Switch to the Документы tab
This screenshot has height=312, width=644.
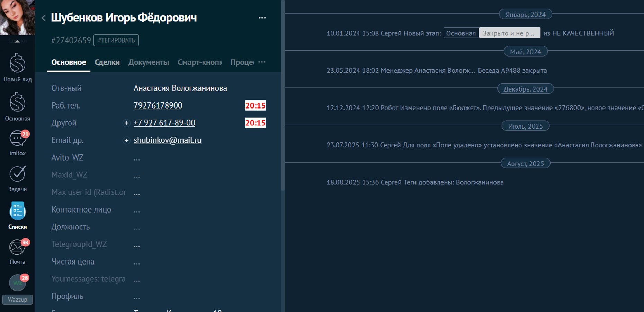pyautogui.click(x=149, y=62)
